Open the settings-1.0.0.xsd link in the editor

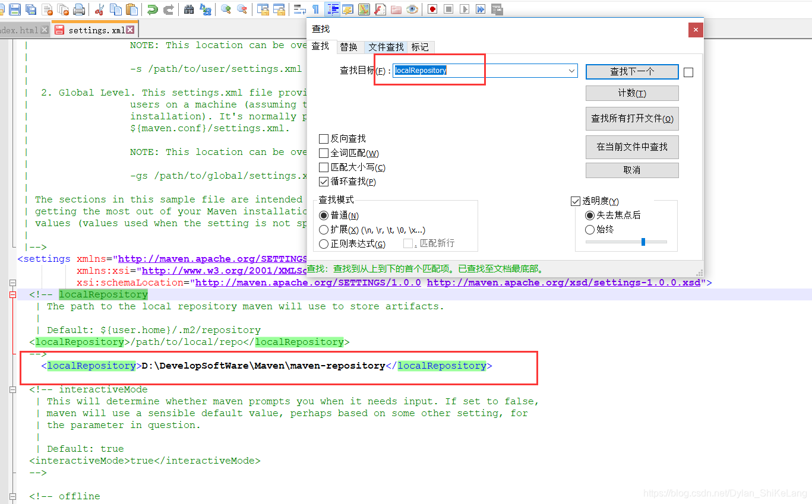click(564, 283)
